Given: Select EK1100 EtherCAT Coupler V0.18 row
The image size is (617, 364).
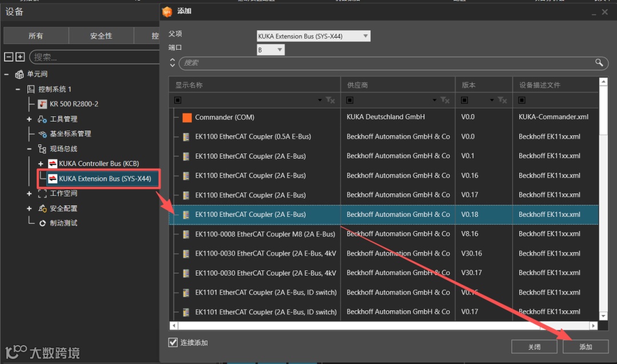Looking at the screenshot, I should pyautogui.click(x=384, y=215).
